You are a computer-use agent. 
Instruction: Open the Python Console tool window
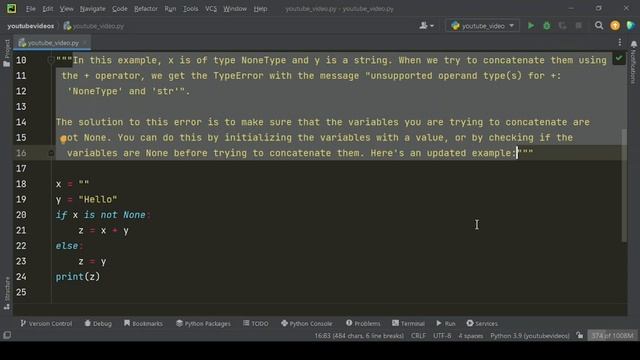pyautogui.click(x=307, y=323)
